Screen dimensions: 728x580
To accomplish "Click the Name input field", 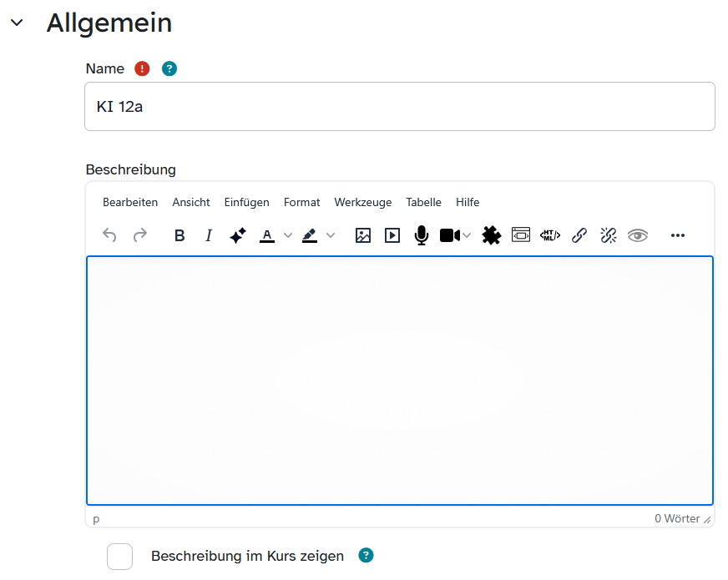I will pos(399,107).
